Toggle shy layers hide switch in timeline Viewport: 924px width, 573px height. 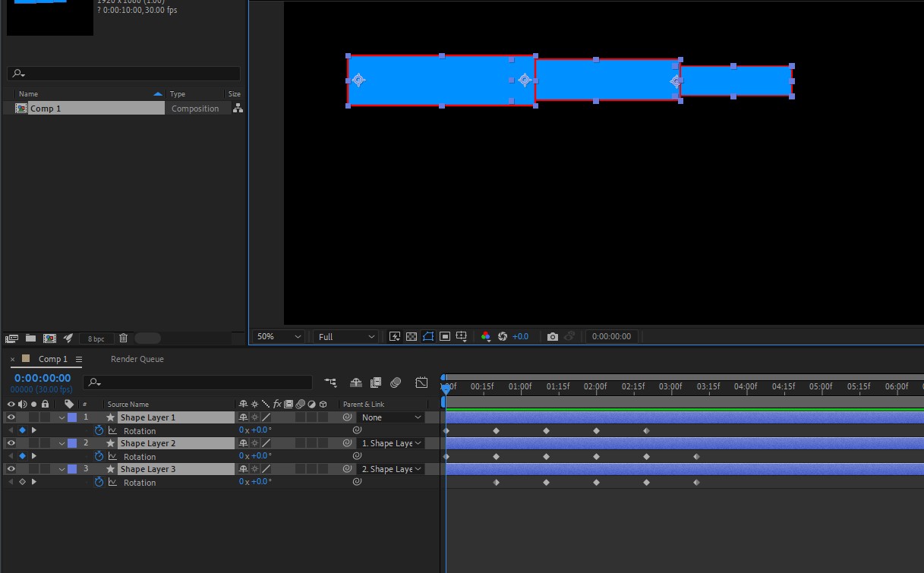[x=355, y=383]
